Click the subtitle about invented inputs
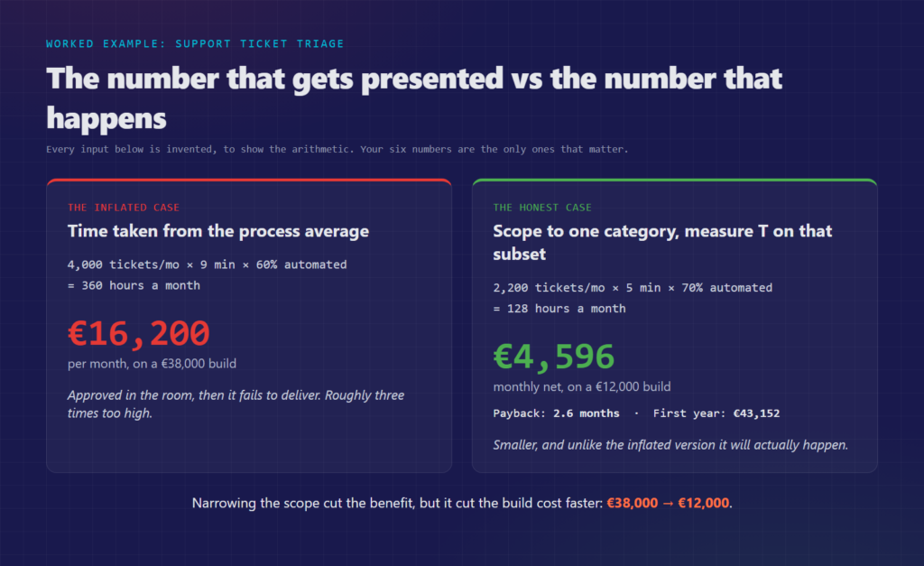 point(337,149)
